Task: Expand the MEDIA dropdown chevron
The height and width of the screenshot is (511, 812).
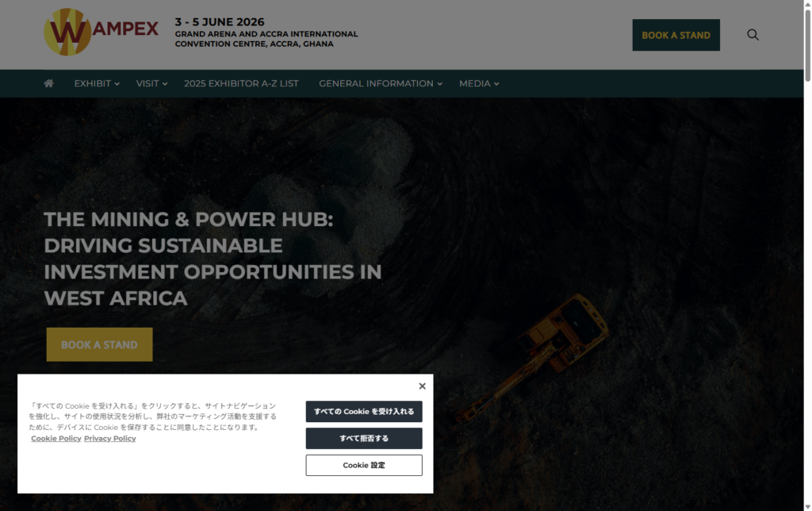Action: coord(496,84)
